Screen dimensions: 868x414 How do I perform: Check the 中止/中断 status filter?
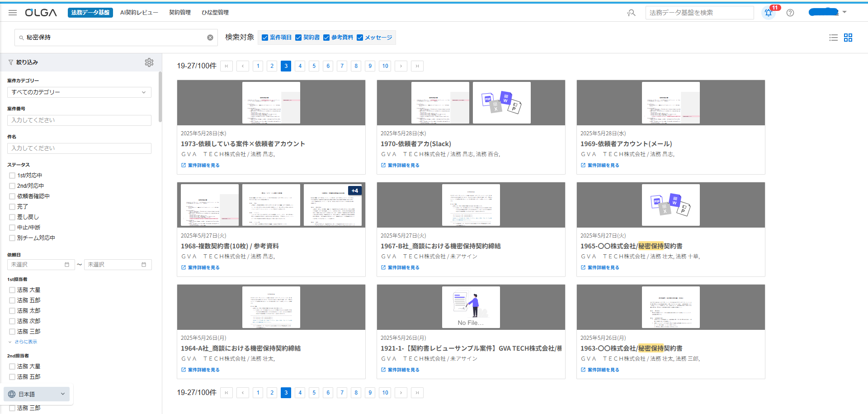[x=12, y=228]
